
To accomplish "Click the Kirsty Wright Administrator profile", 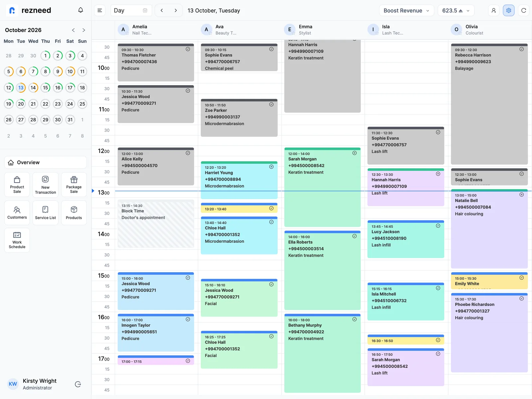I will coord(40,384).
